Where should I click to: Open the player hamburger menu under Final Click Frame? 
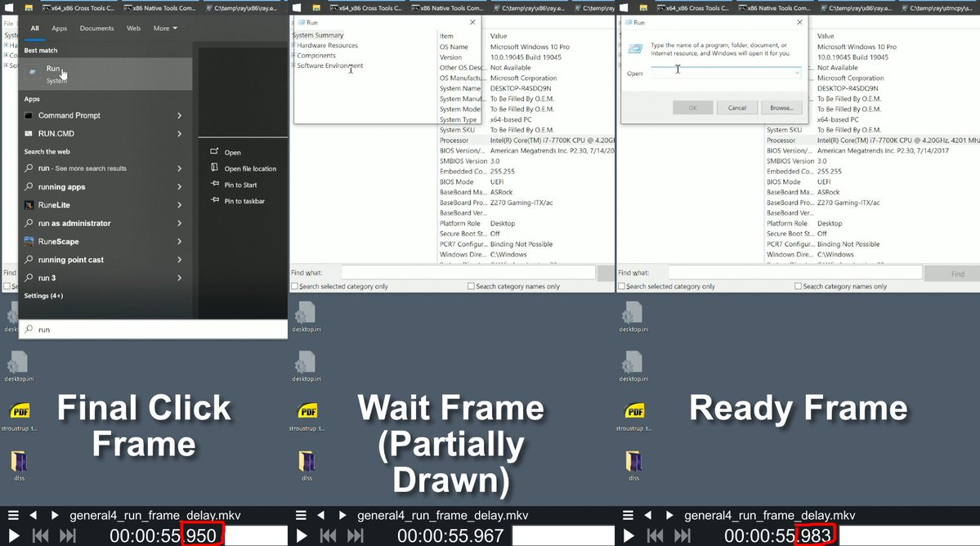tap(13, 516)
